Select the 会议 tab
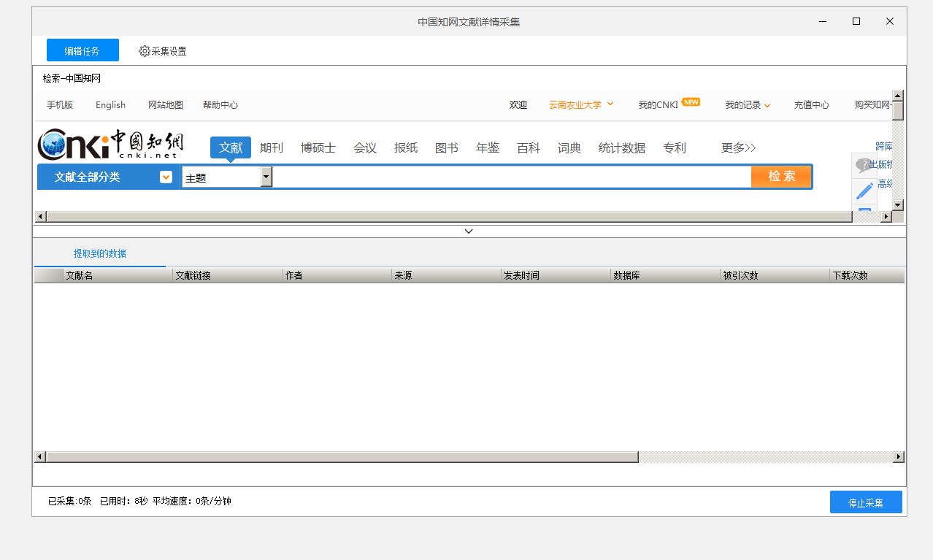This screenshot has width=933, height=560. (365, 147)
